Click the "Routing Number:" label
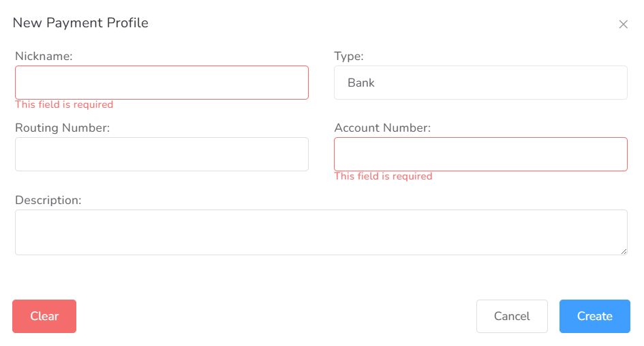Screen dimensions: 644x346 62,128
